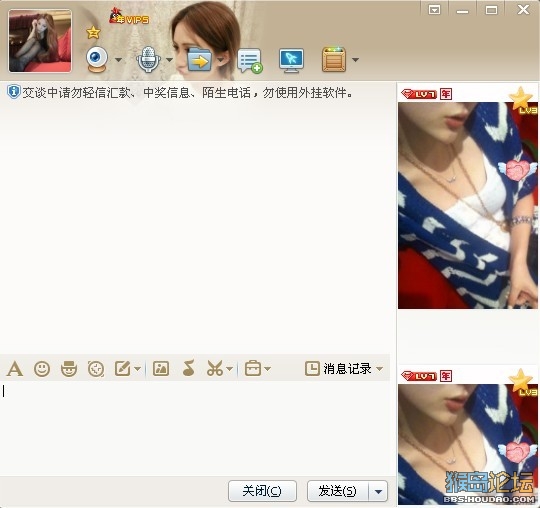Screen dimensions: 540x508
Task: Expand the handwriting input dropdown arrow
Action: (137, 369)
